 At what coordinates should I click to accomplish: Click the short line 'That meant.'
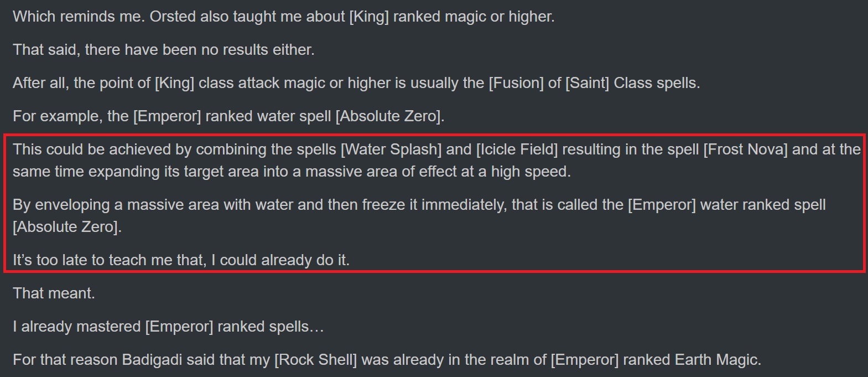pos(54,293)
